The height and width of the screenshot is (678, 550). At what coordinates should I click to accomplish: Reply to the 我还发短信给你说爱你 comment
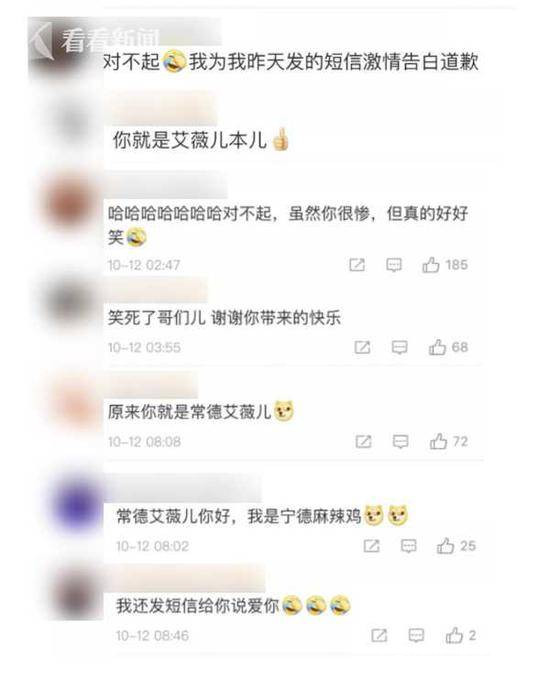click(x=416, y=636)
